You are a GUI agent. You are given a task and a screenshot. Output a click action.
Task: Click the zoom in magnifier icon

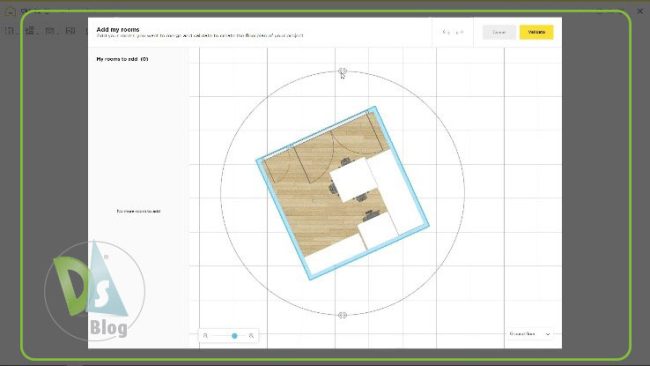(251, 336)
